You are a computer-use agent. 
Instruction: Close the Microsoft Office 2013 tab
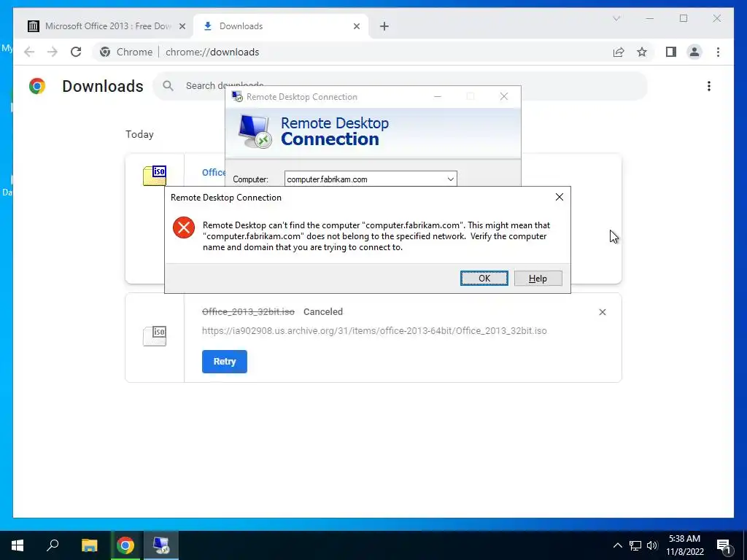coord(182,27)
